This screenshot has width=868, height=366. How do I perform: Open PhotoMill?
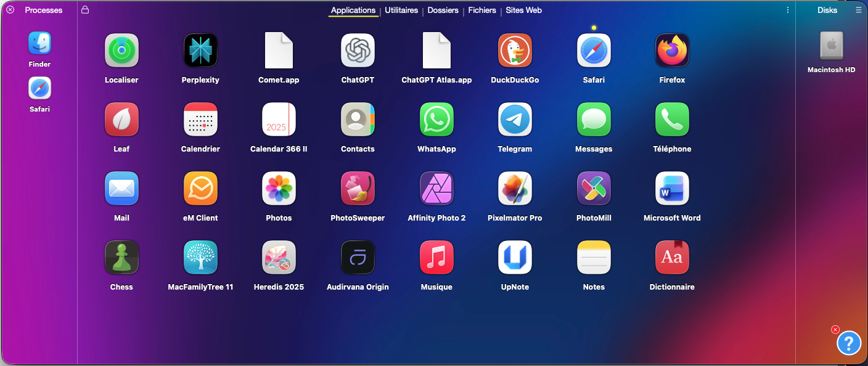pyautogui.click(x=594, y=189)
